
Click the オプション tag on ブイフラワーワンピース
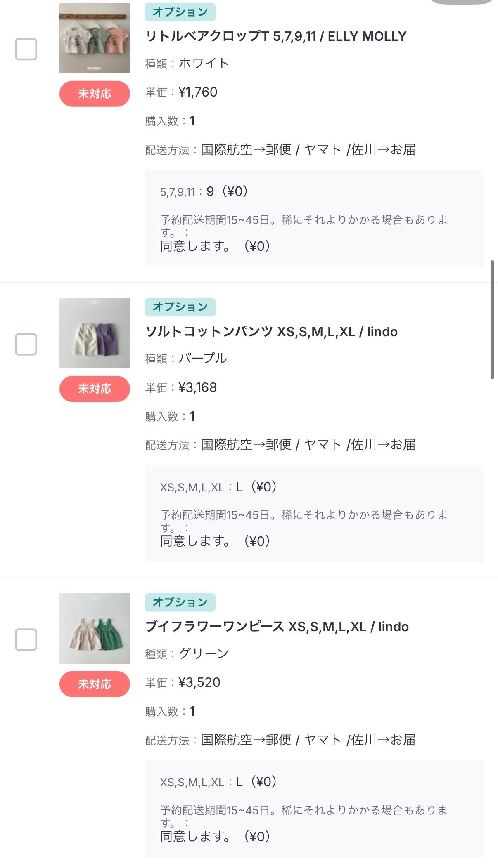180,602
